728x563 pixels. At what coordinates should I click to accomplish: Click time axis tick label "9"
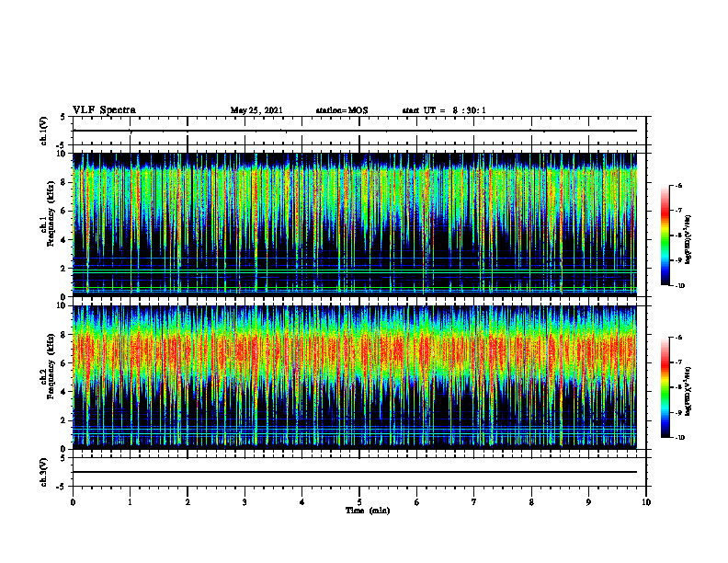pos(588,502)
